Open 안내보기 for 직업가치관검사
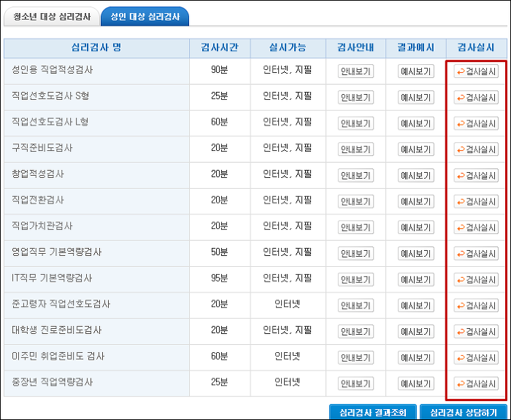The image size is (511, 420). [356, 227]
